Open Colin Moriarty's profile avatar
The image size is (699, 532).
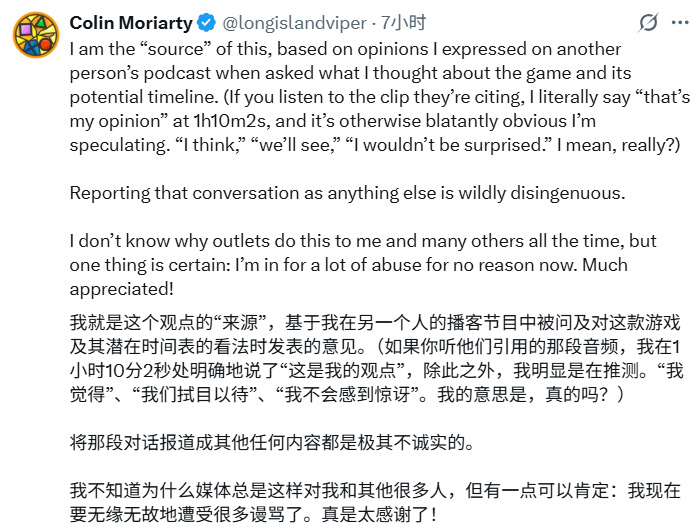pos(35,36)
